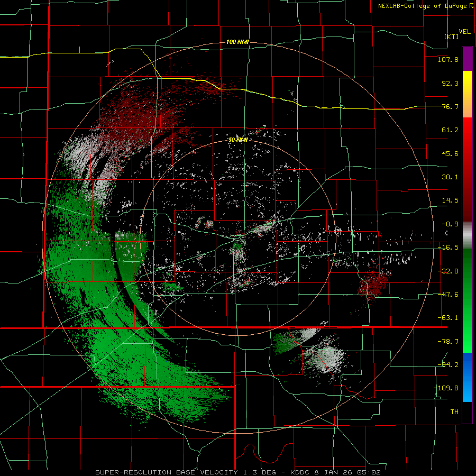Pick the blue segment of the color bar
476x476 pixels.
[x=467, y=377]
